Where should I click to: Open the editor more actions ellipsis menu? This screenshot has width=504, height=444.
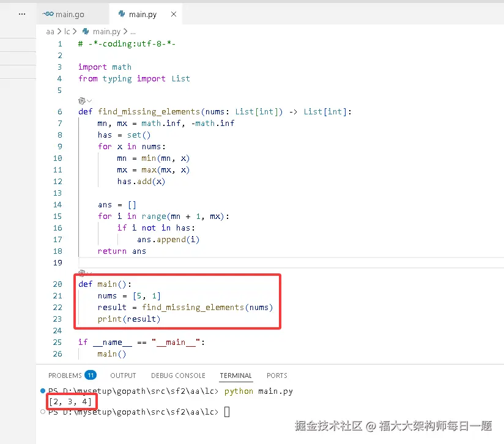(x=21, y=13)
